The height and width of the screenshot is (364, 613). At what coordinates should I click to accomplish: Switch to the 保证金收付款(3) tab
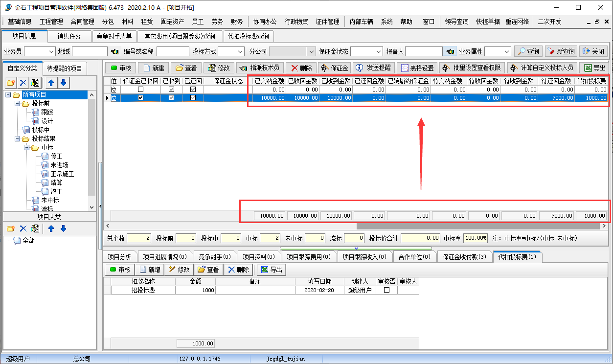click(x=464, y=257)
